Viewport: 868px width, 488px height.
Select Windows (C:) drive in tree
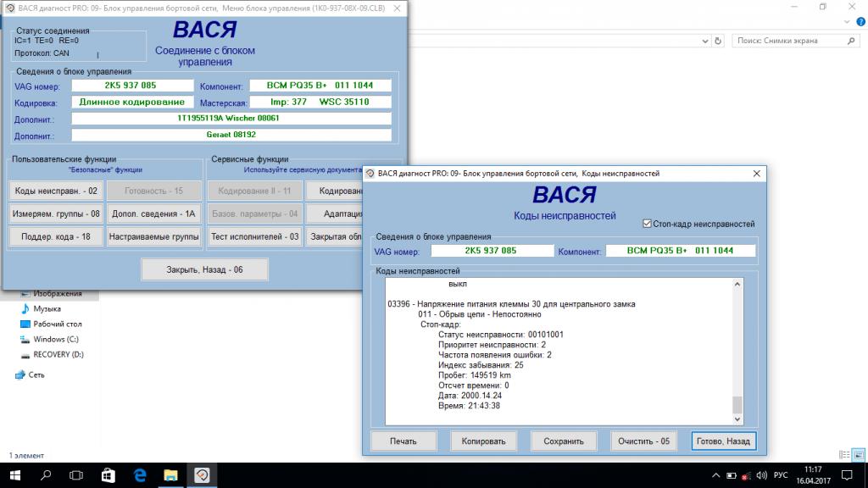(x=56, y=339)
